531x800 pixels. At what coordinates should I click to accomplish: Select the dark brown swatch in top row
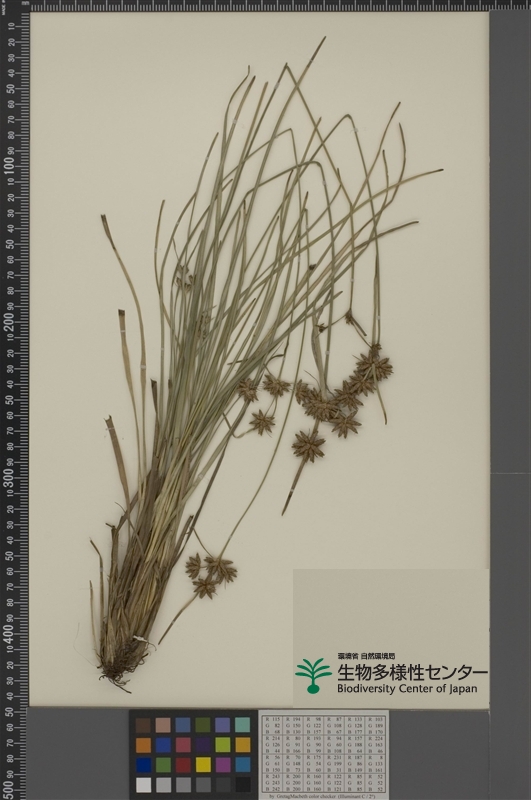(x=143, y=725)
